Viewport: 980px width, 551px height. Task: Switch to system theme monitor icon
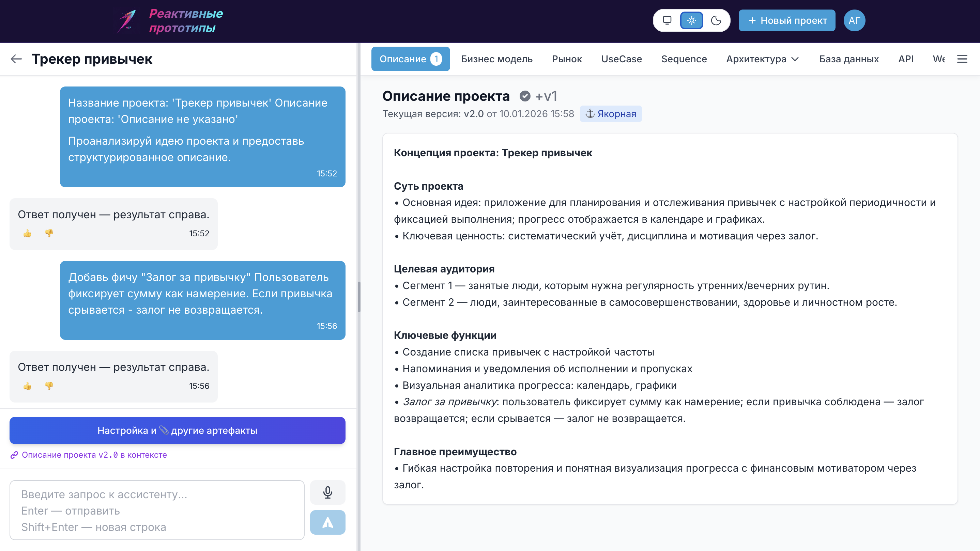[667, 20]
